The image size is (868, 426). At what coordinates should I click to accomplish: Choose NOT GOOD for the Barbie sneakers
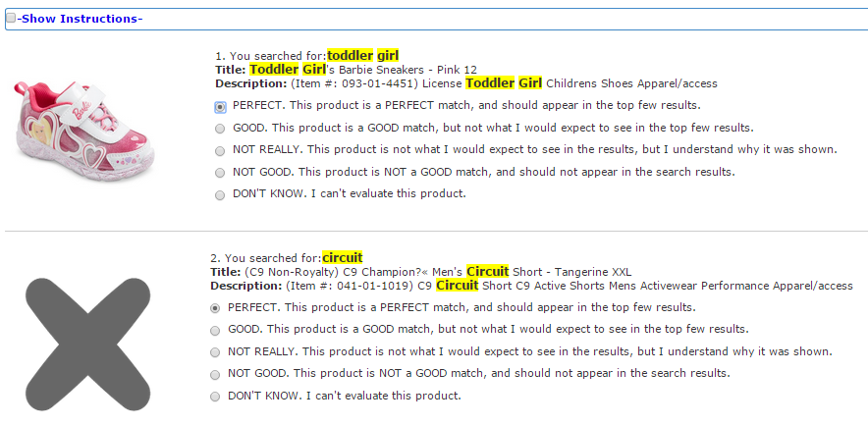(x=220, y=173)
